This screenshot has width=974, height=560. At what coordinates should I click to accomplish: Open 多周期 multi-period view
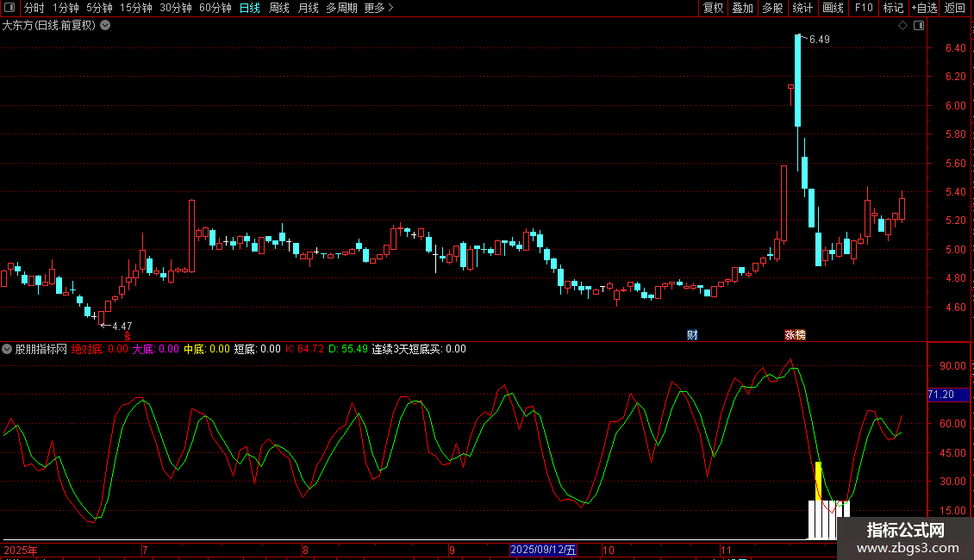pos(341,8)
